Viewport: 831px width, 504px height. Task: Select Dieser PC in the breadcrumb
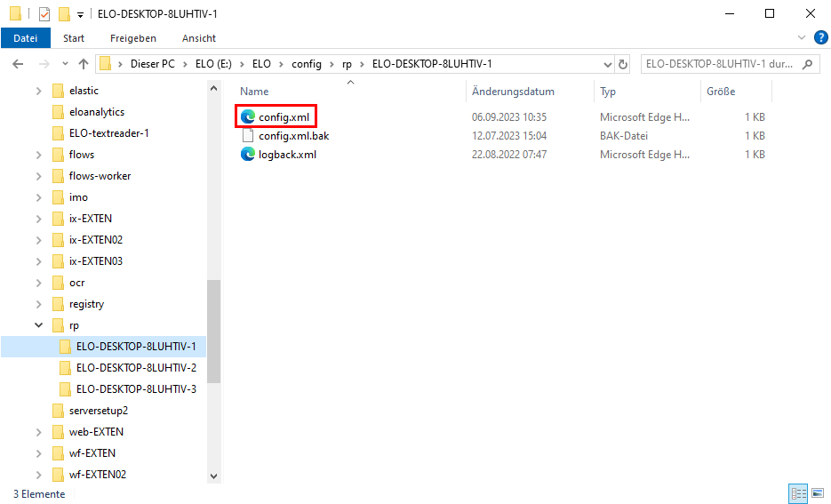tap(153, 64)
